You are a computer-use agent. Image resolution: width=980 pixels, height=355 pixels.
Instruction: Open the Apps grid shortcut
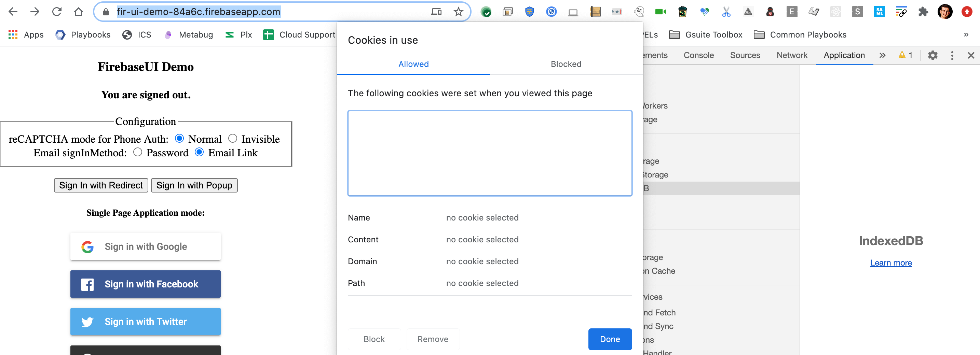[x=26, y=35]
